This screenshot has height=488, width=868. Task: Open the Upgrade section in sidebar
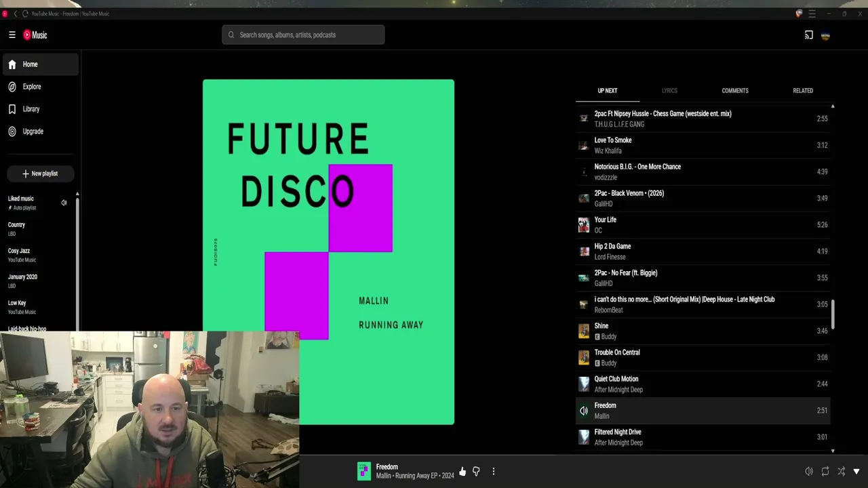(39, 131)
